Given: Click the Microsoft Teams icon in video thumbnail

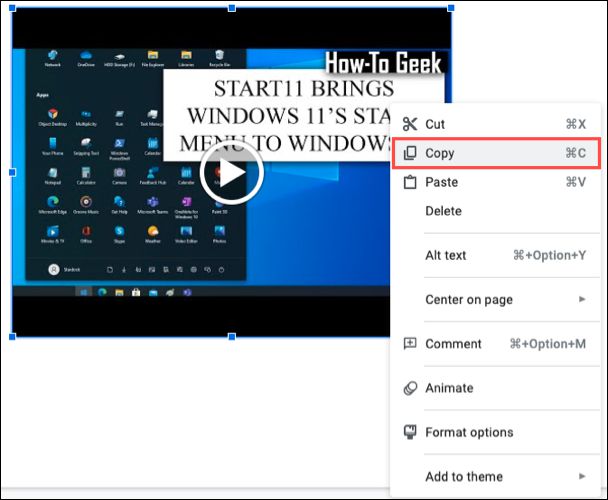Looking at the screenshot, I should coord(153,201).
